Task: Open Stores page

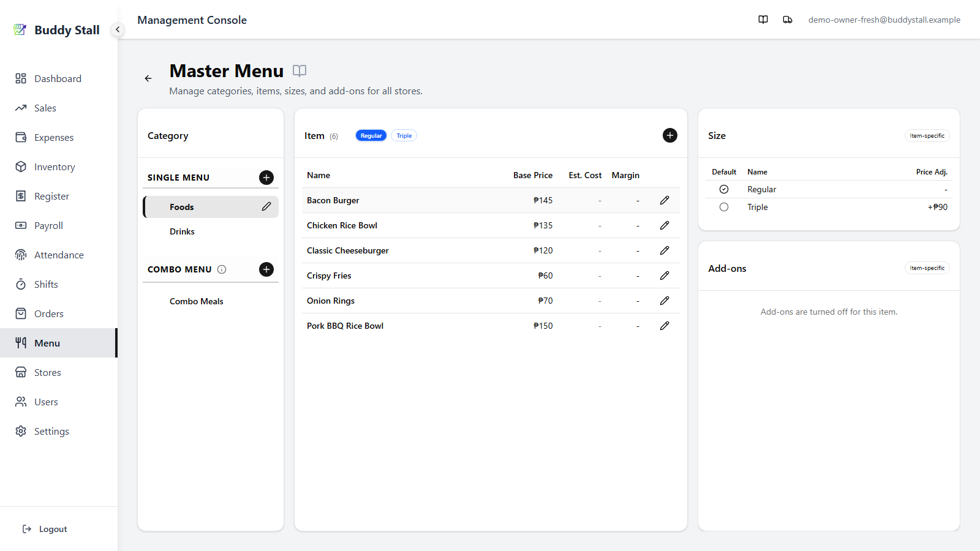Action: (58, 372)
